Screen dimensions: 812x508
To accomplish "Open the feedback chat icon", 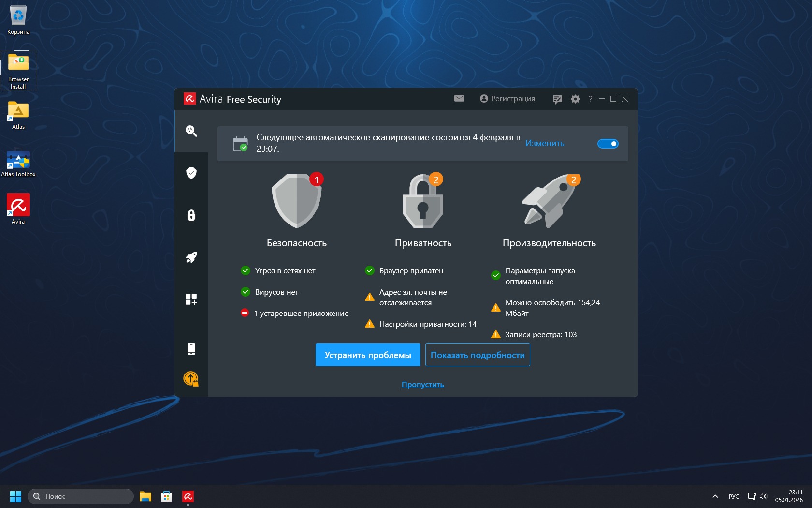I will [557, 99].
